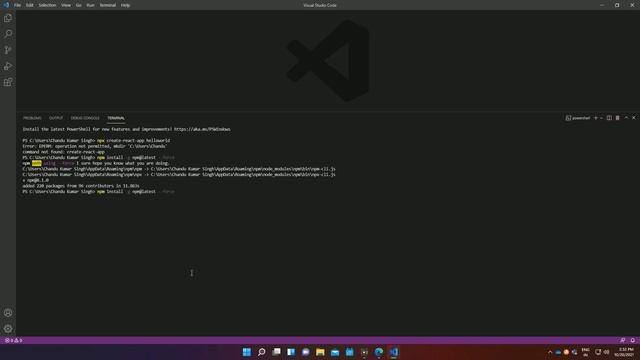The width and height of the screenshot is (640, 360).
Task: Click the VS Code logo in title bar
Action: tap(6, 5)
